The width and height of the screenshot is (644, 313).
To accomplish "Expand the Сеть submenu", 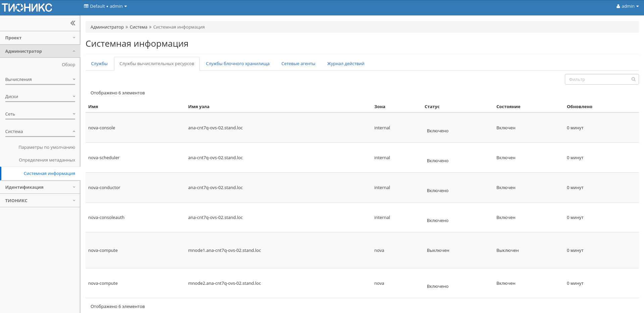I will click(x=40, y=114).
